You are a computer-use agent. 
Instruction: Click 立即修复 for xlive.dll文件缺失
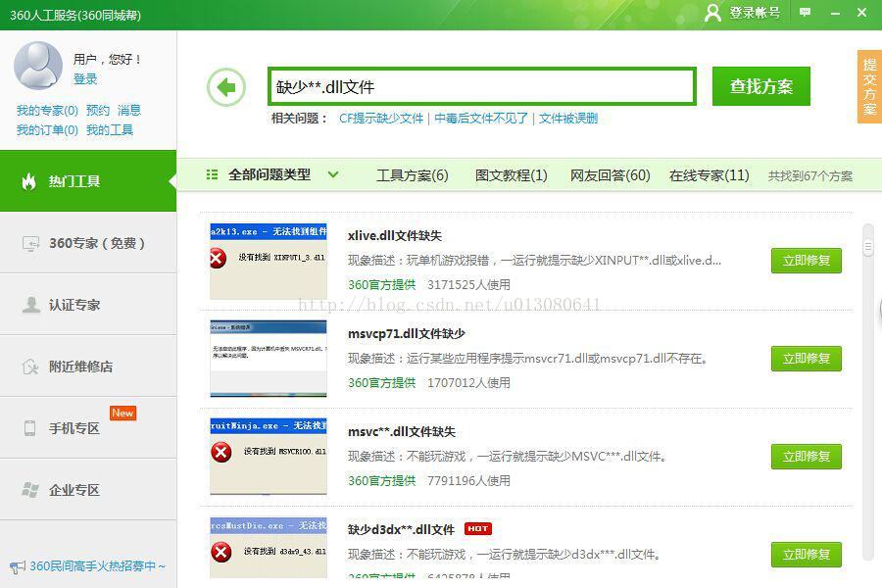pos(807,261)
